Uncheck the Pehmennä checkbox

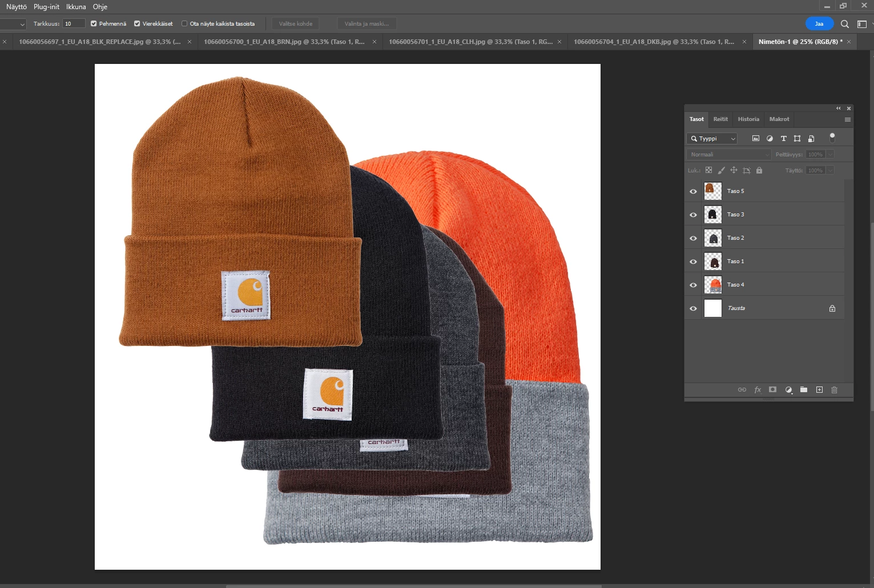94,23
